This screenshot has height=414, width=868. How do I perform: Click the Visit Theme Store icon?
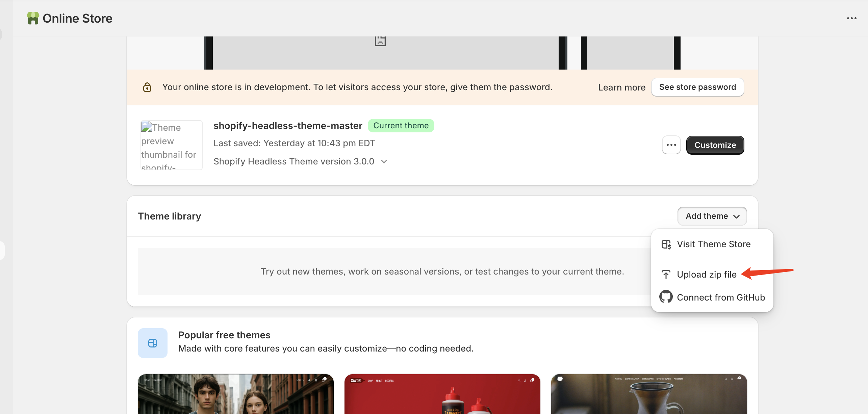coord(666,244)
